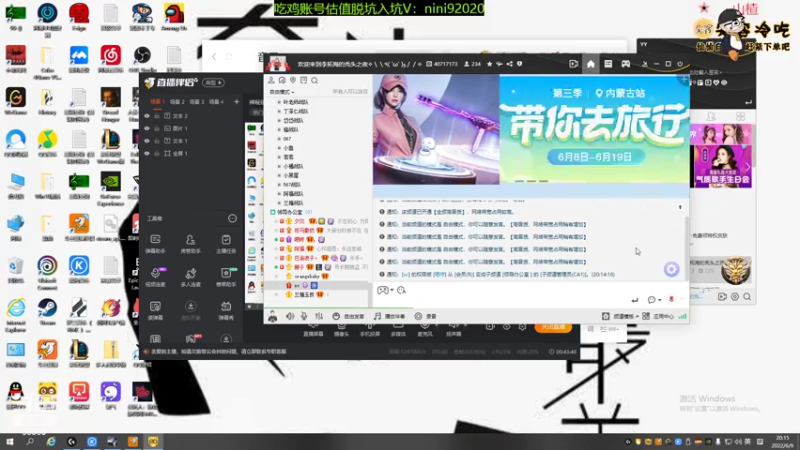Screen dimensions: 800x450
Task: Open the 频道模板 dropdown in YY bottom bar
Action: tap(620, 316)
